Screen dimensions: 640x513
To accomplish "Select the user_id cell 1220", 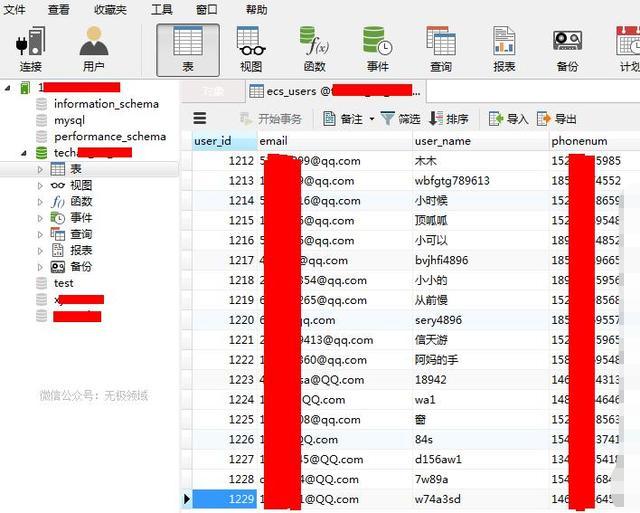I will click(x=224, y=320).
